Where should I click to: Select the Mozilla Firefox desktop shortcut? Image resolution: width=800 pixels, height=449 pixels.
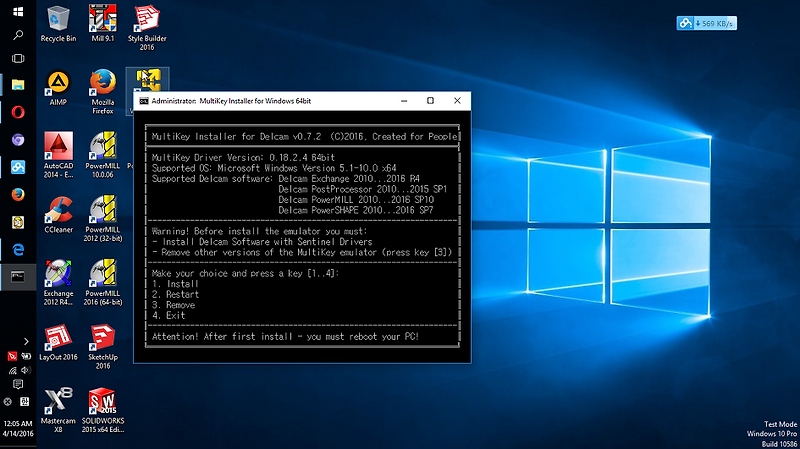[103, 92]
